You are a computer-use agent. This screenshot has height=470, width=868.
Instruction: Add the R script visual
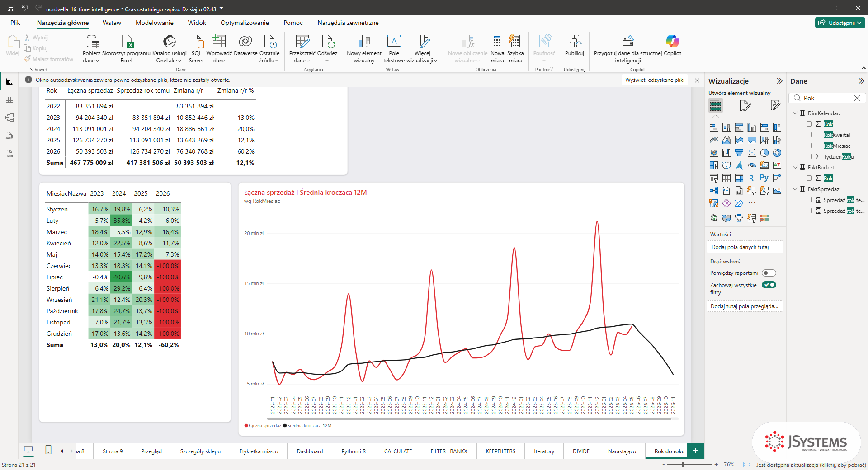pos(751,178)
